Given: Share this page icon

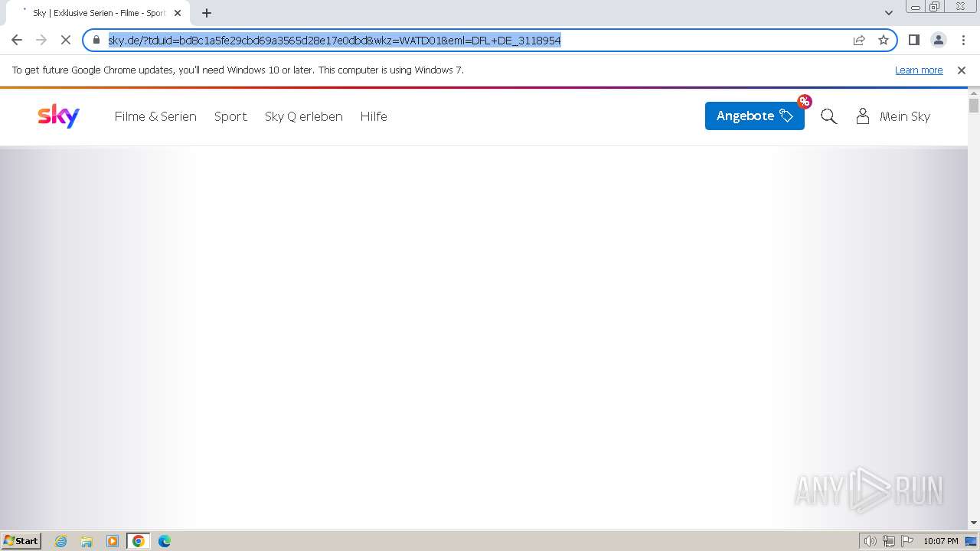Looking at the screenshot, I should coord(859,40).
